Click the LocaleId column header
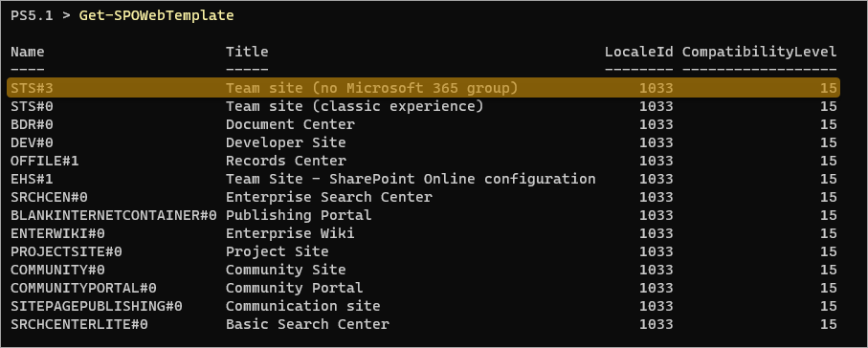The image size is (868, 348). [x=639, y=52]
